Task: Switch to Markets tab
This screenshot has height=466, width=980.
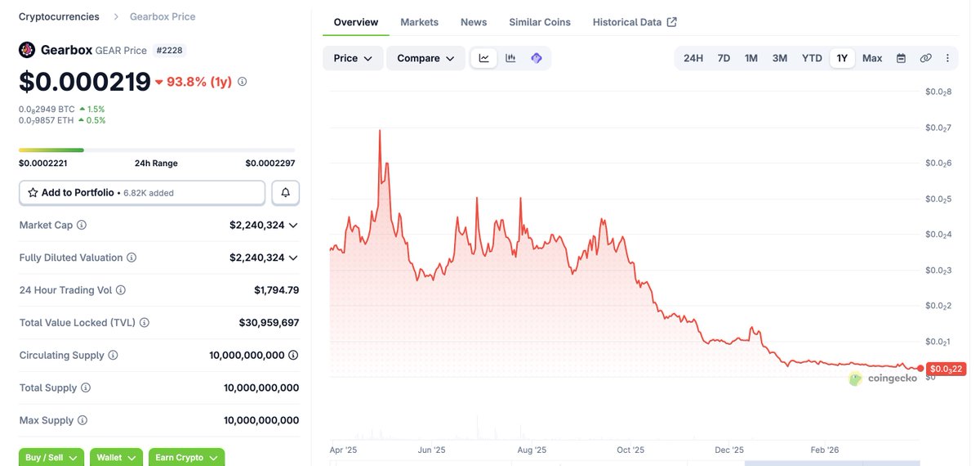Action: pyautogui.click(x=419, y=22)
